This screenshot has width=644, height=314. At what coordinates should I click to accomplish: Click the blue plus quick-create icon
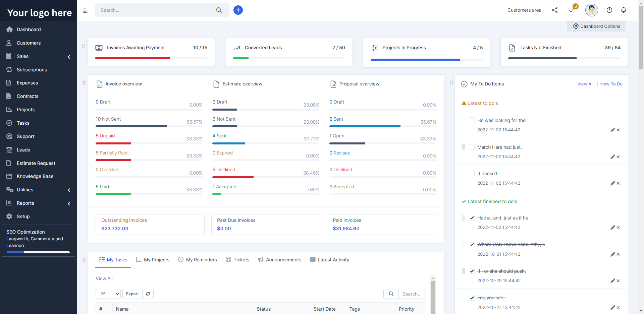coord(238,10)
